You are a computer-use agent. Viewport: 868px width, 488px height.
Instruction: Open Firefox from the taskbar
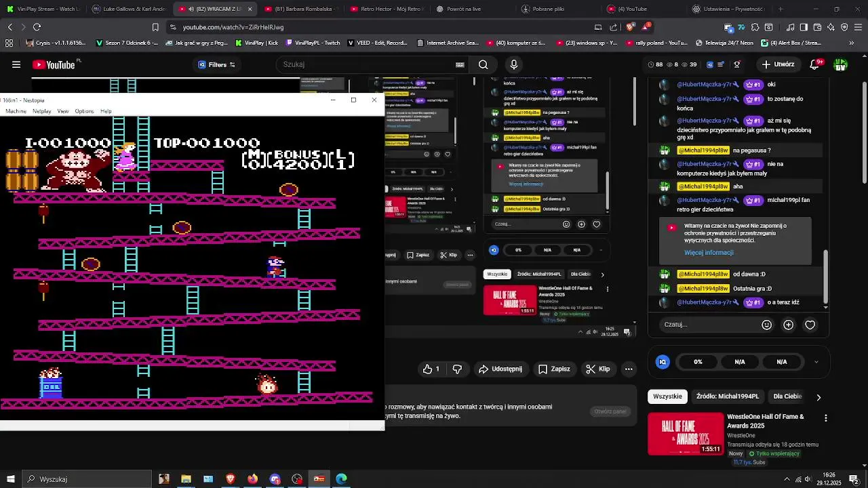pos(252,479)
